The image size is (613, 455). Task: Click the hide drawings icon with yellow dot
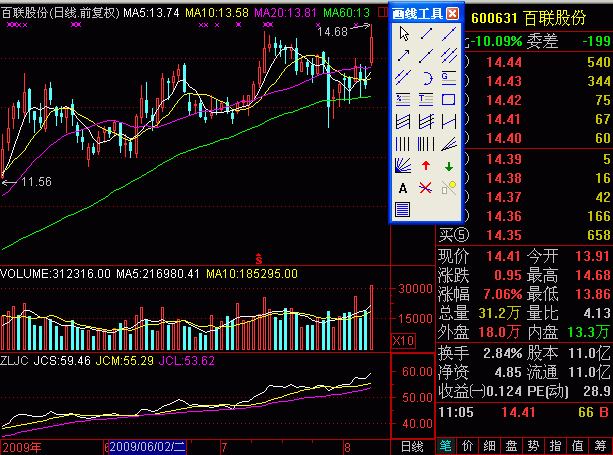click(x=449, y=188)
